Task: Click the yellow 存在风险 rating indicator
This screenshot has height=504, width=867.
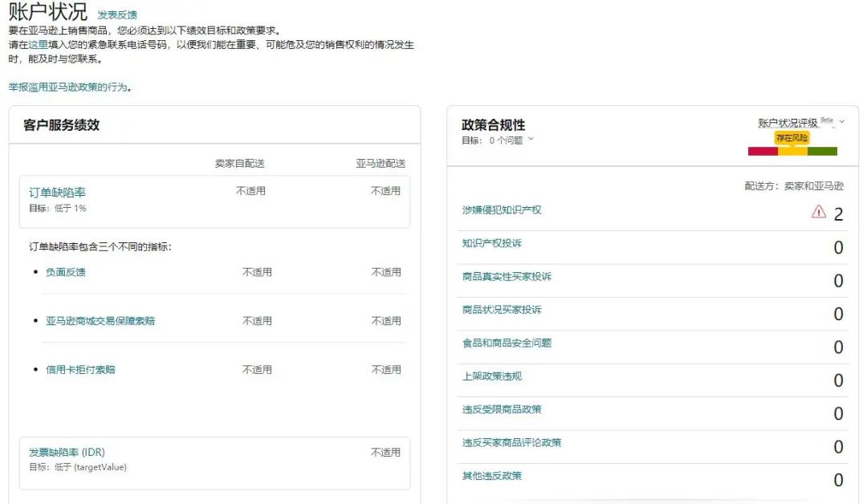Action: point(793,138)
